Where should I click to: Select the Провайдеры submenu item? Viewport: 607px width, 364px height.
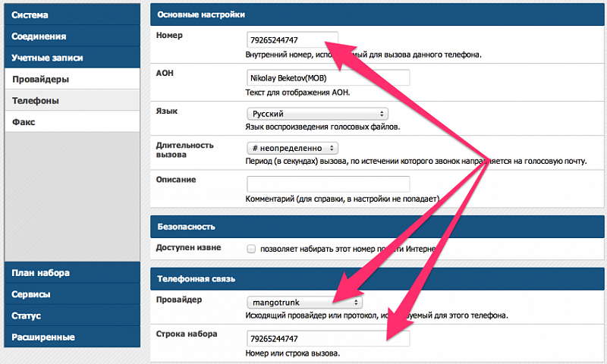(x=72, y=79)
